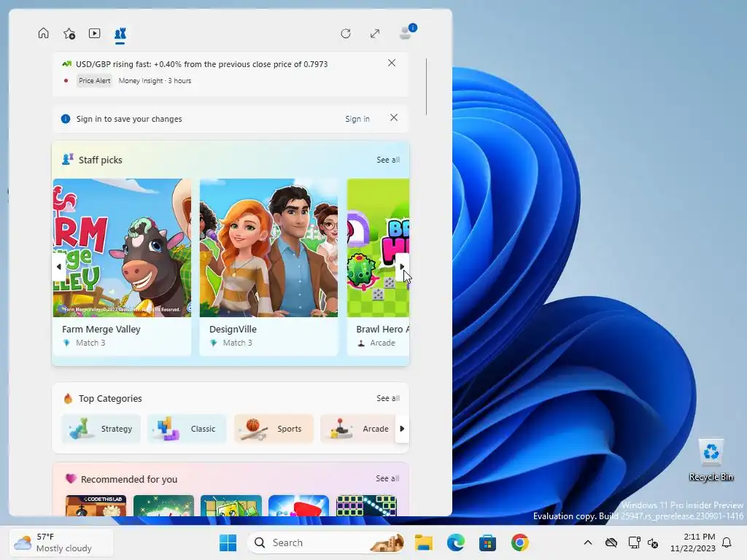Go to previous Staff picks slide
The width and height of the screenshot is (747, 560).
pyautogui.click(x=58, y=267)
